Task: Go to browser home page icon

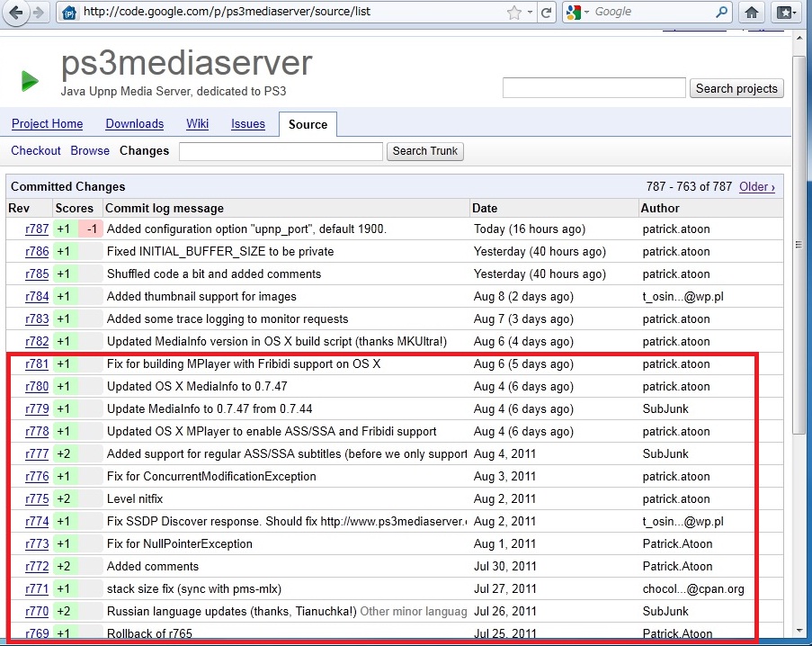Action: (x=752, y=13)
